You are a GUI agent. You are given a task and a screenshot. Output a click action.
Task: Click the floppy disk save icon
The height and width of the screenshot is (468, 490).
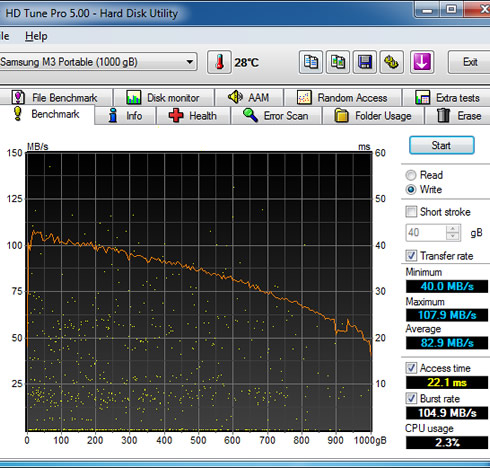[x=365, y=62]
